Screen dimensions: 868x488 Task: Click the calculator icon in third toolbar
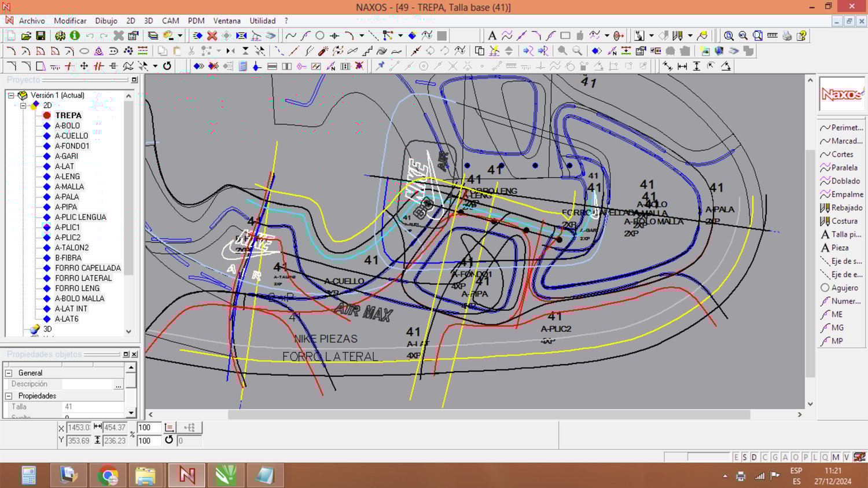(x=242, y=66)
